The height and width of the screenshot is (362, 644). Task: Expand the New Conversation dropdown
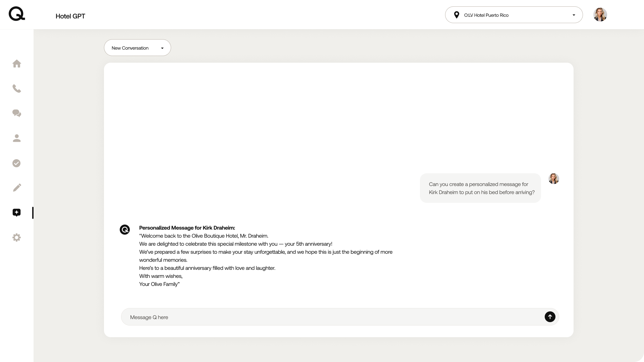(137, 48)
